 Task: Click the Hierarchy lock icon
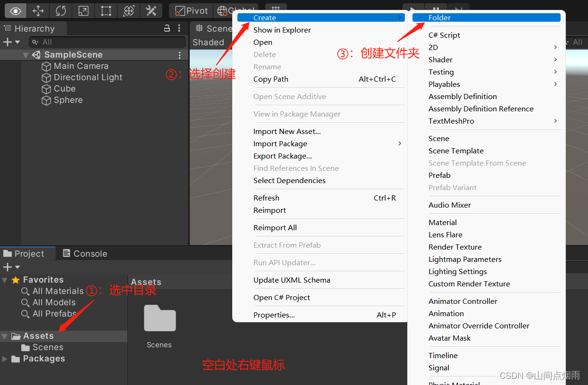click(167, 28)
